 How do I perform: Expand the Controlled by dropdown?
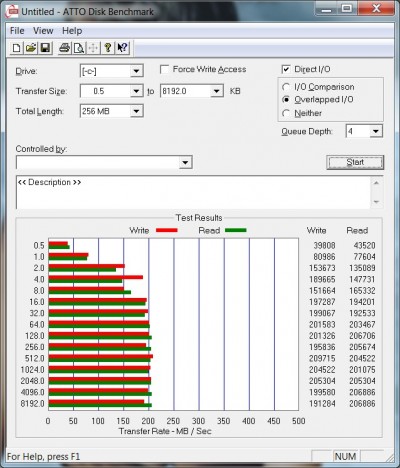[185, 163]
